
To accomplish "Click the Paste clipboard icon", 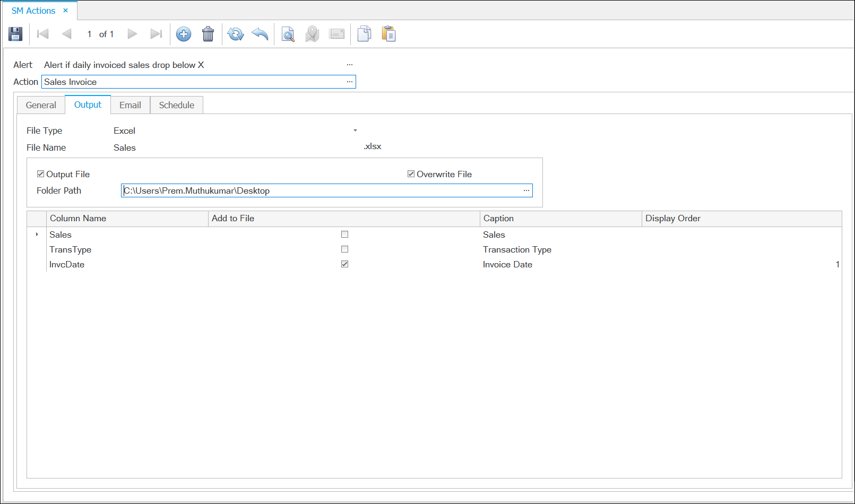I will [389, 34].
